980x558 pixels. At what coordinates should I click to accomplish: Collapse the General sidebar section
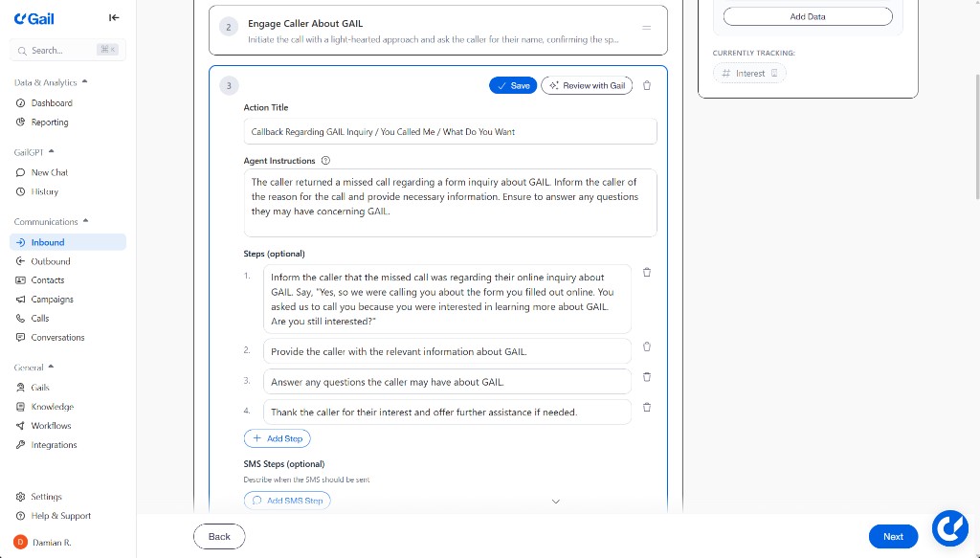(52, 367)
